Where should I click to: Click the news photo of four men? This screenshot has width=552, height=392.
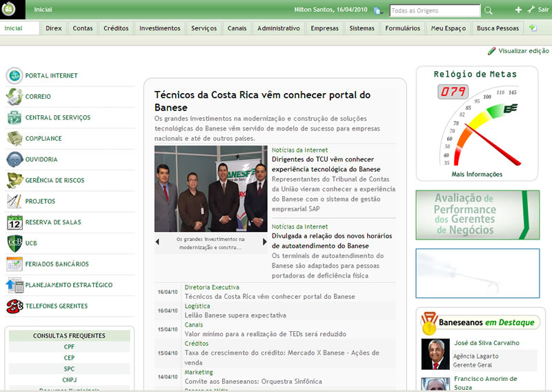(x=211, y=189)
